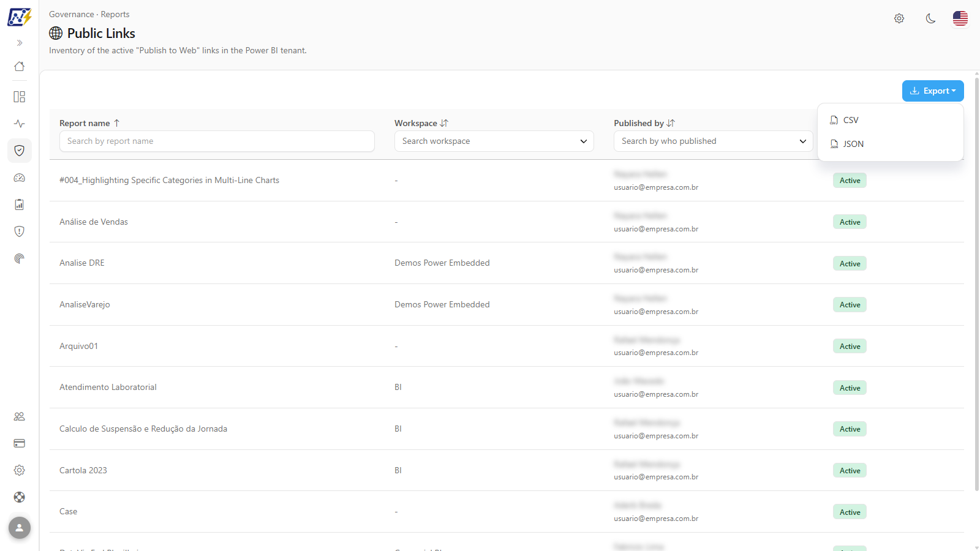Open the user profile avatar
Image resolution: width=980 pixels, height=551 pixels.
click(20, 528)
